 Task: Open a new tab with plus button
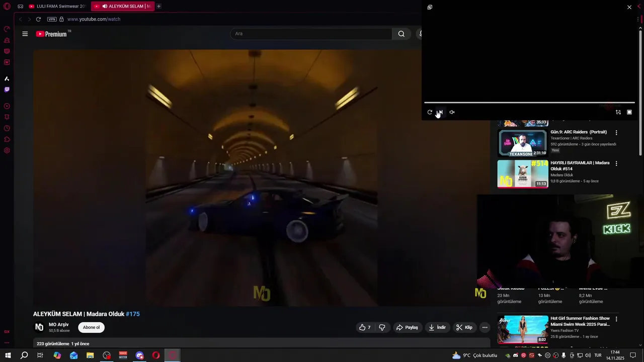click(159, 6)
